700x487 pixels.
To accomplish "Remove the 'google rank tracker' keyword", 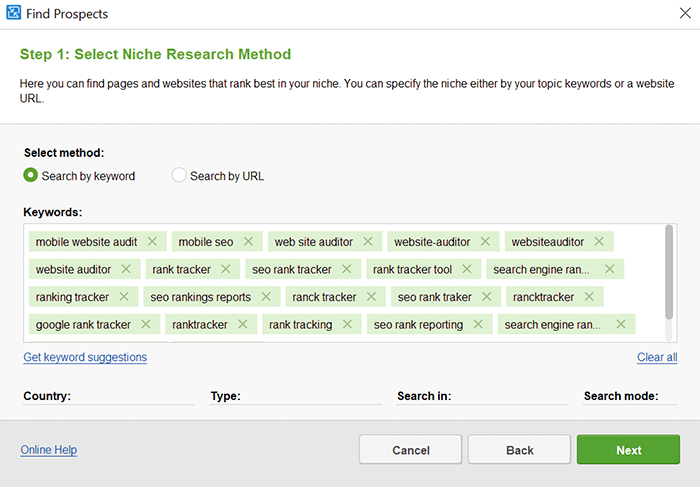I will (x=146, y=324).
